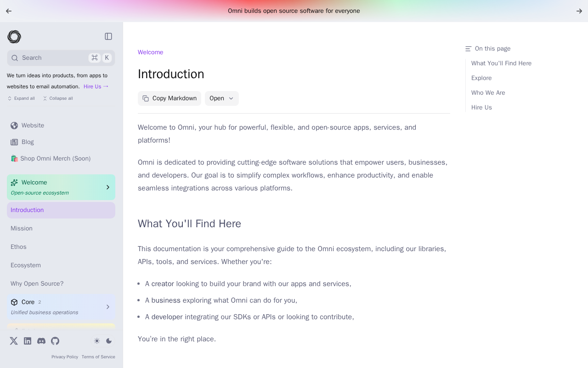Click the Copy Markdown button

(x=170, y=98)
